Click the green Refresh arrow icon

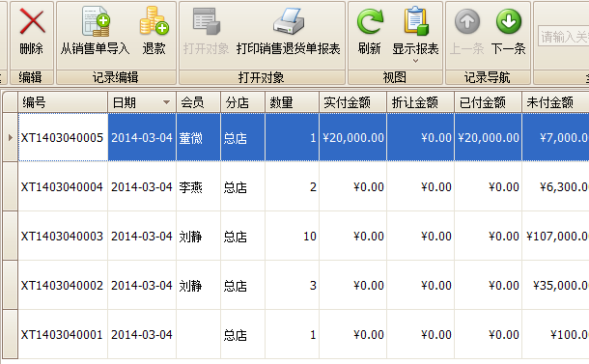click(x=370, y=21)
